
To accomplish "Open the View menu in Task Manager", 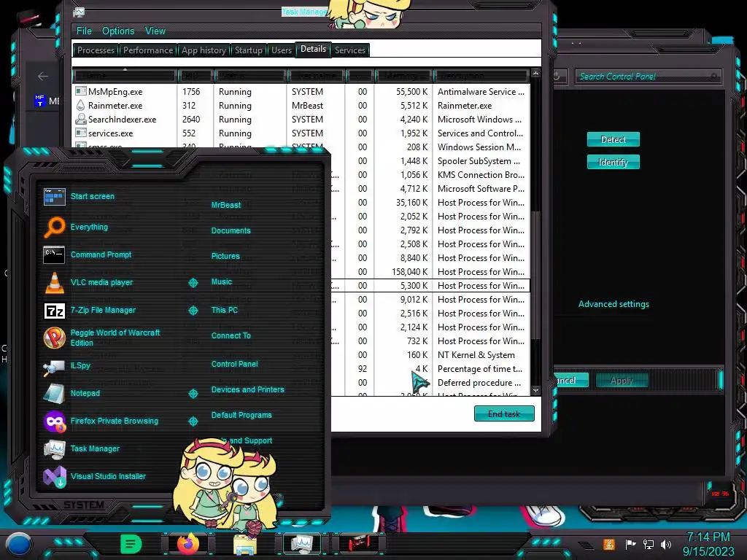I will 155,31.
